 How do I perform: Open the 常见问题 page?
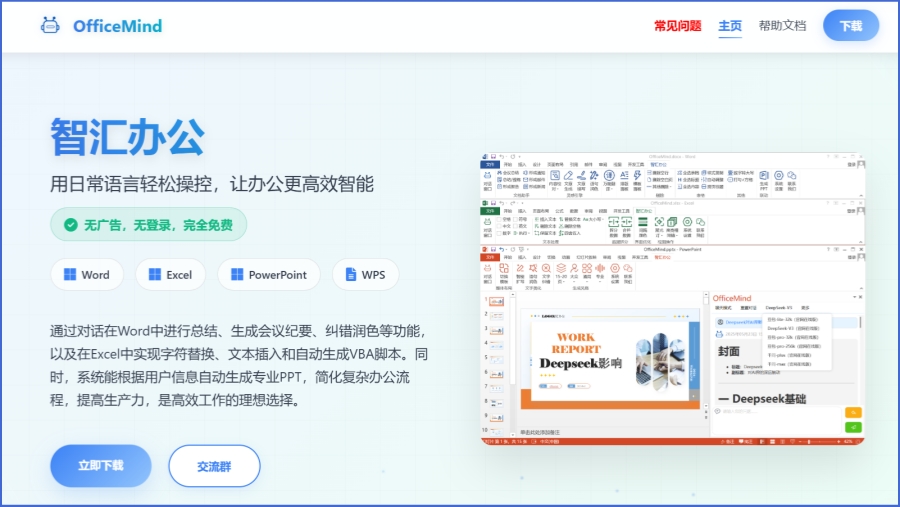677,26
